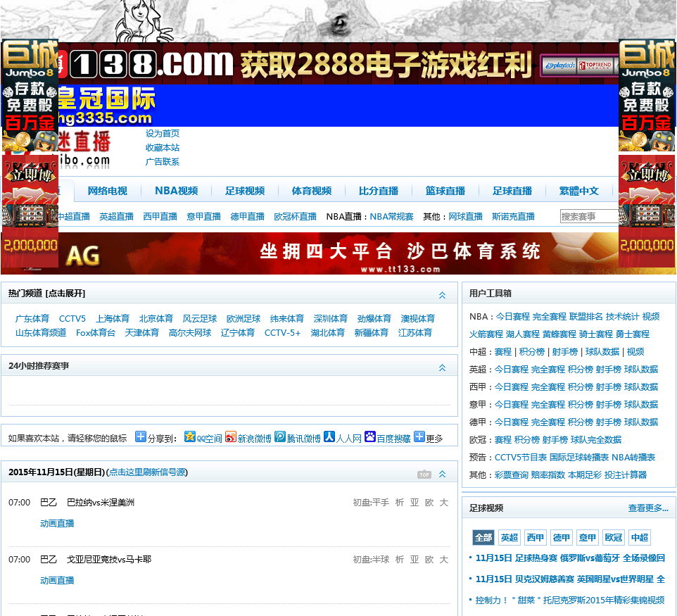
Task: Open the 体育视频 tab
Action: [312, 191]
